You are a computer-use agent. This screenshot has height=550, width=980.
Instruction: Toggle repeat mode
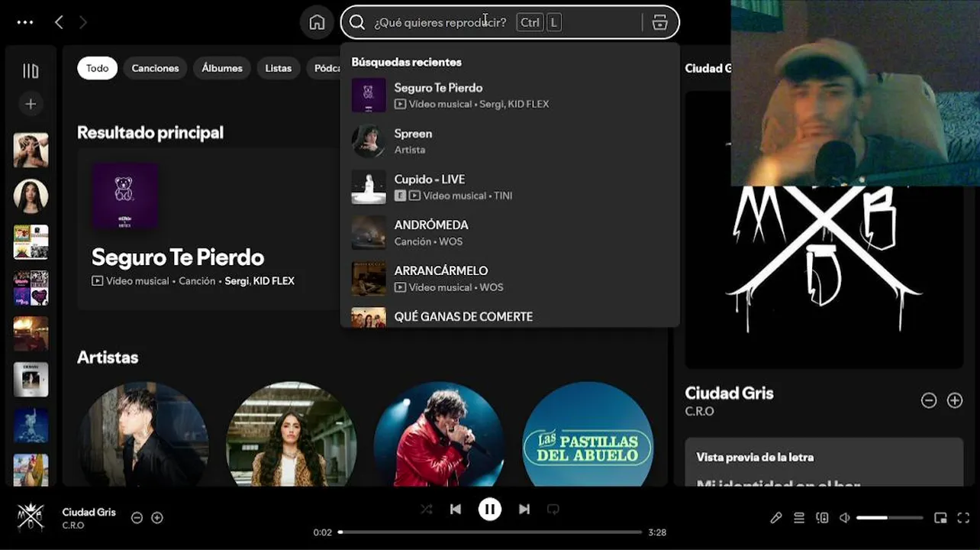pos(553,509)
